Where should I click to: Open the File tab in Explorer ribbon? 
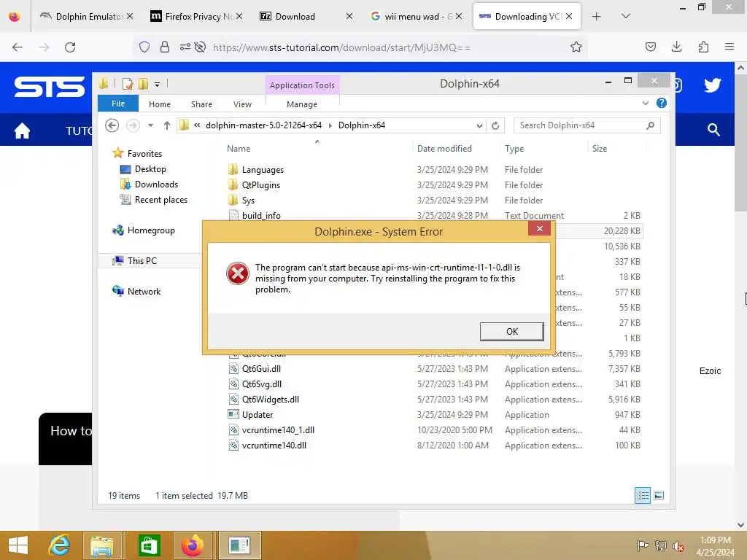coord(118,104)
